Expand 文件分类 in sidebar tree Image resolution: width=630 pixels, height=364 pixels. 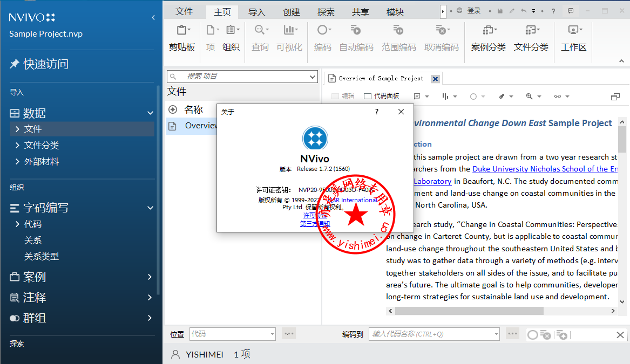[17, 145]
